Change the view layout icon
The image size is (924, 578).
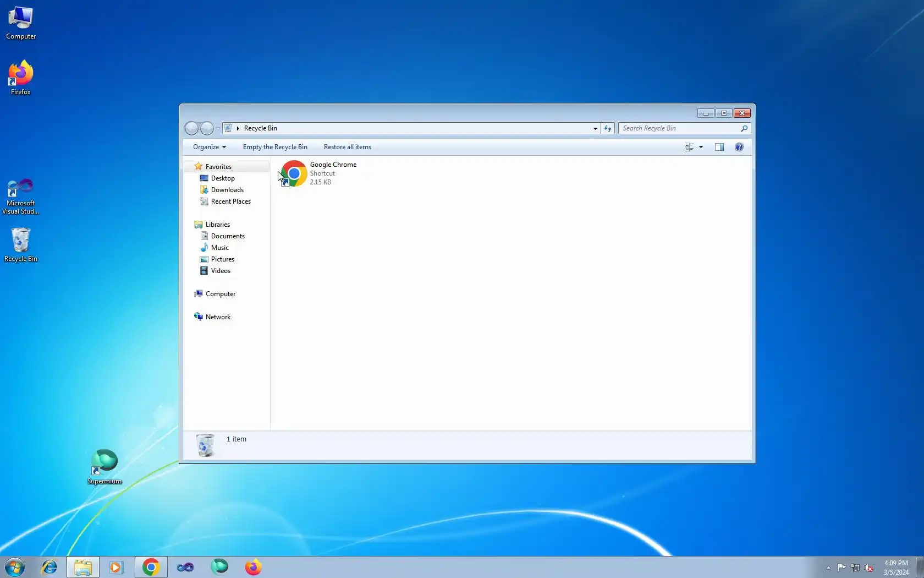[x=689, y=147]
